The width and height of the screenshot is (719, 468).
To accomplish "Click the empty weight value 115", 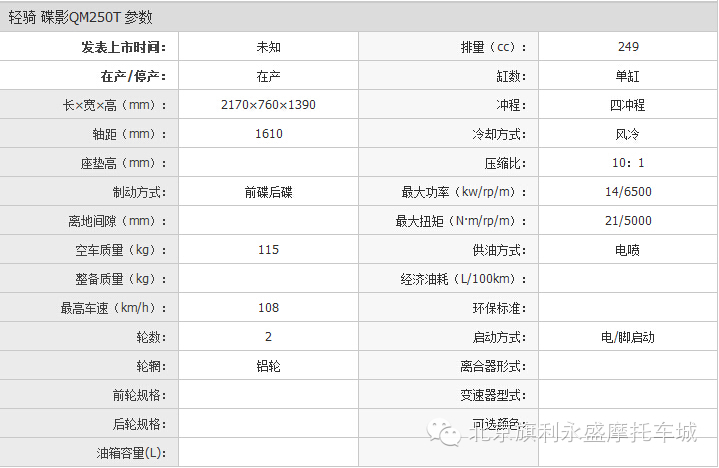I will [x=269, y=250].
